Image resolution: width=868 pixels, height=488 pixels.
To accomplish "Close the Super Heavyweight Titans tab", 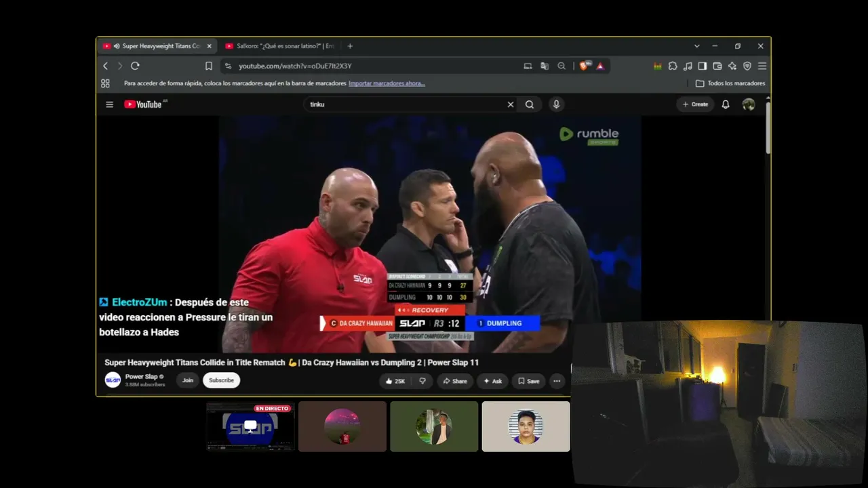I will click(x=209, y=46).
